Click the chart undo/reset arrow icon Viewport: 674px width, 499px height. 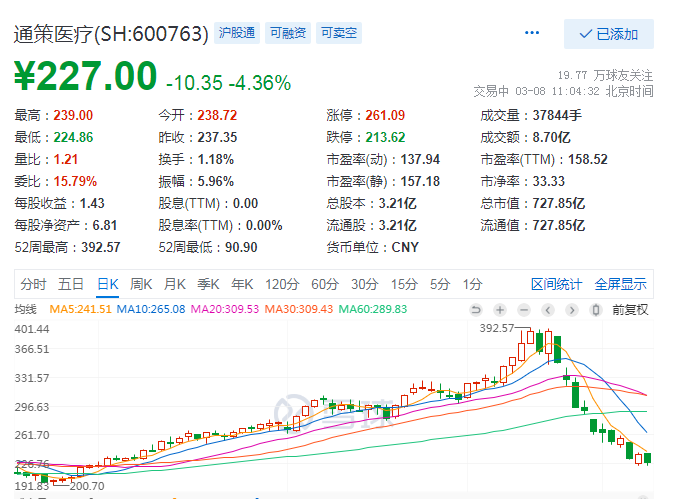(x=475, y=309)
